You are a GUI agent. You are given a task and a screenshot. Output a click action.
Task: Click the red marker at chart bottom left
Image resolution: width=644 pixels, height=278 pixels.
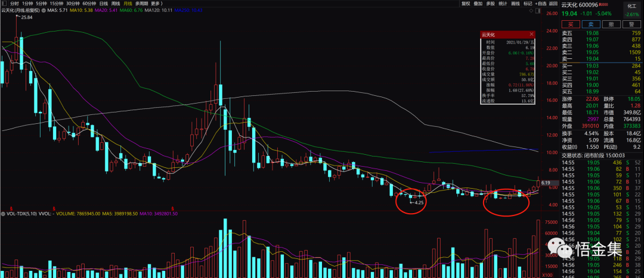tap(12, 208)
